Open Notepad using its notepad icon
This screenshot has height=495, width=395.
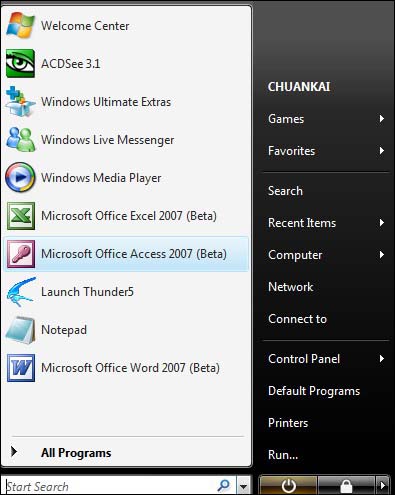tap(20, 330)
